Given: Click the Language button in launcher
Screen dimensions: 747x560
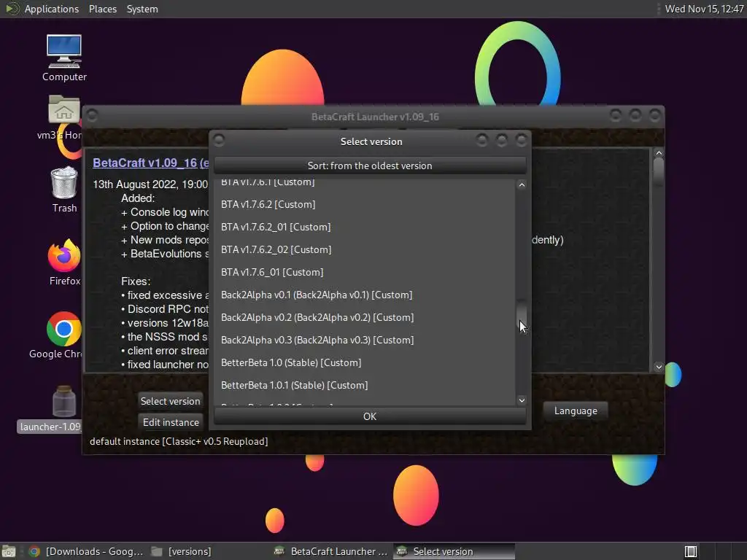Looking at the screenshot, I should pyautogui.click(x=576, y=411).
